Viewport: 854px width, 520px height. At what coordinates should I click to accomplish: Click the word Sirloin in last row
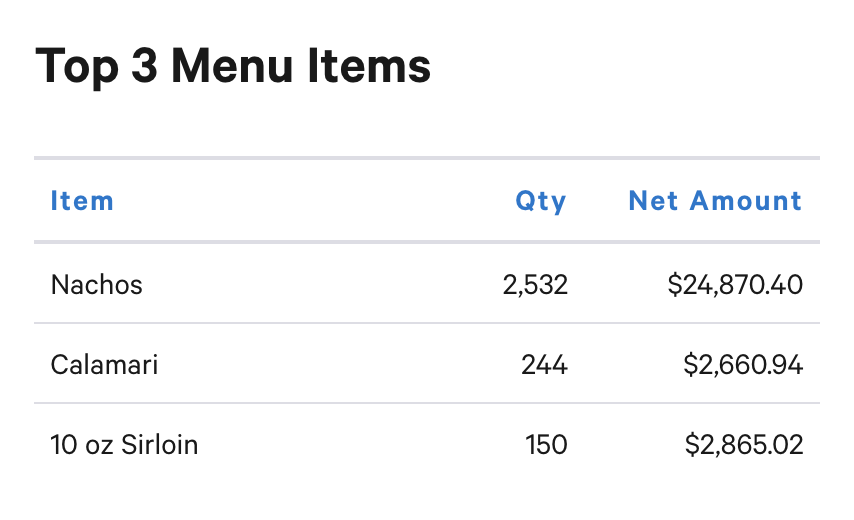pyautogui.click(x=160, y=445)
